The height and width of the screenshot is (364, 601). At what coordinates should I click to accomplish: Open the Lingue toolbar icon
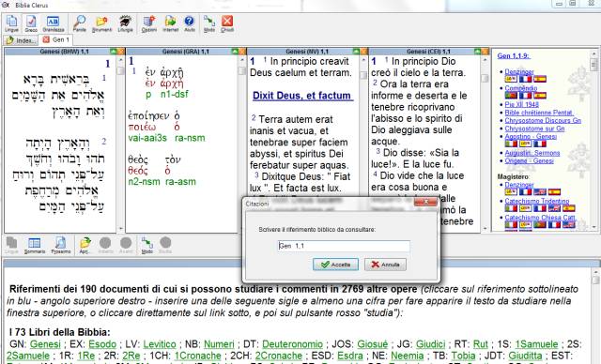pos(11,23)
